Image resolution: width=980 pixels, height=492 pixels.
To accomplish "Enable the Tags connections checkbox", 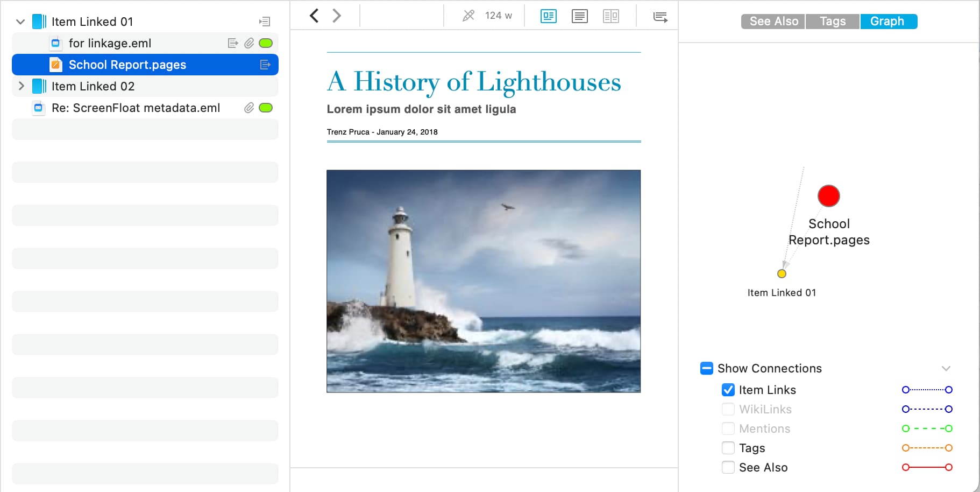I will coord(728,448).
